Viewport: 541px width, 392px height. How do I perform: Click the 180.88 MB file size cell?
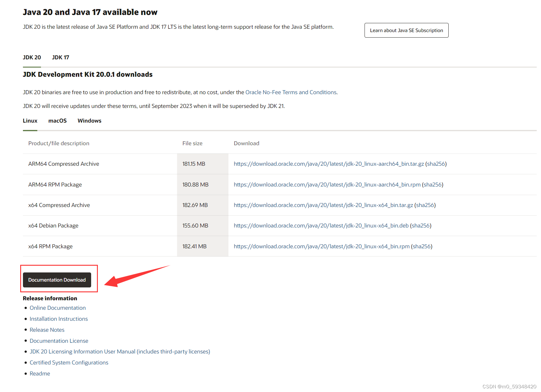tap(203, 185)
